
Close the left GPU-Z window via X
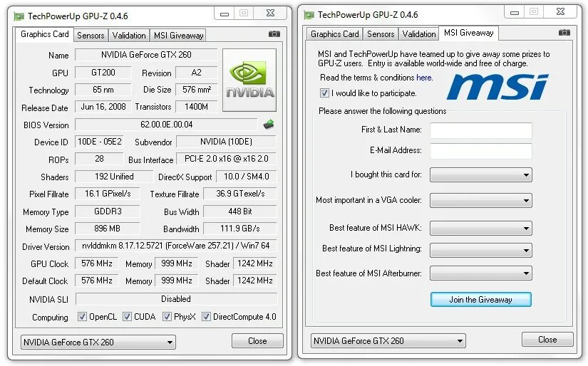click(270, 14)
